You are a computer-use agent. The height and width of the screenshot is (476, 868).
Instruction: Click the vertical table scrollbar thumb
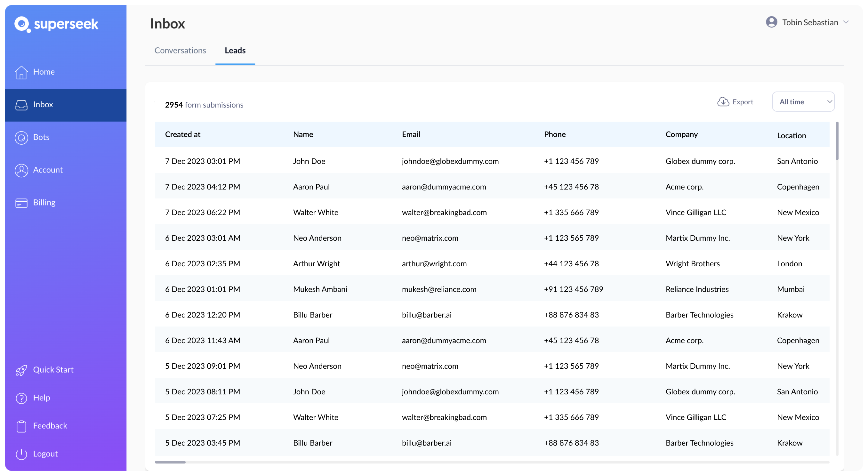click(x=837, y=141)
